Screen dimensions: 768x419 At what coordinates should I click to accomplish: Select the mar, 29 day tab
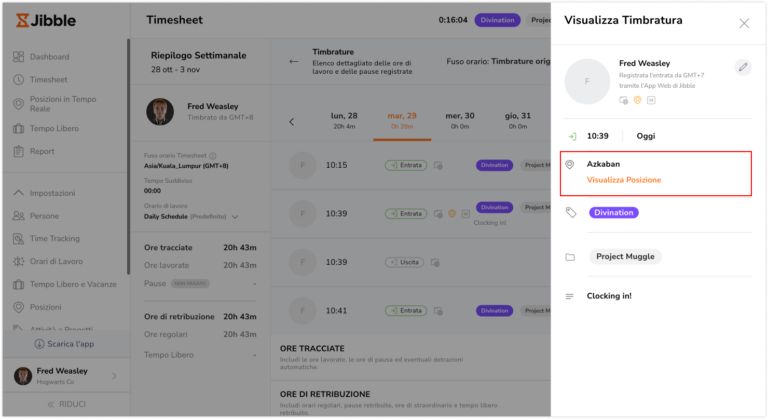coord(402,120)
